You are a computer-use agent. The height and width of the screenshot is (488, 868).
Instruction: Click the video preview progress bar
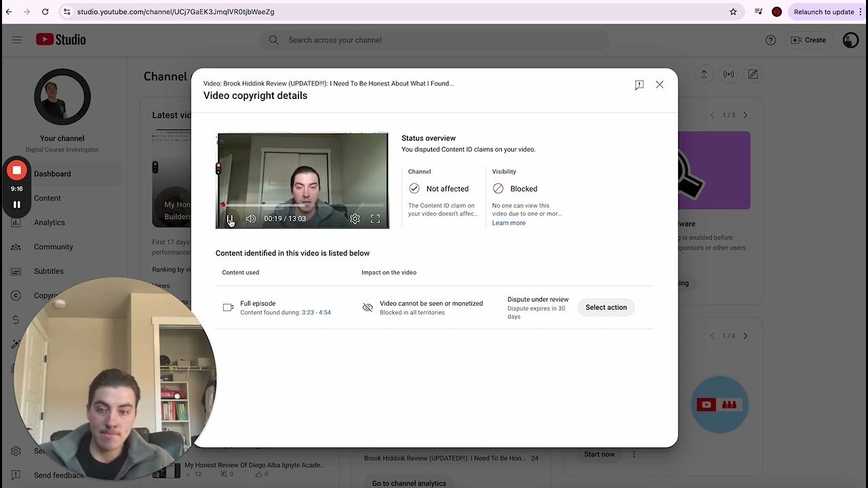[x=302, y=205]
